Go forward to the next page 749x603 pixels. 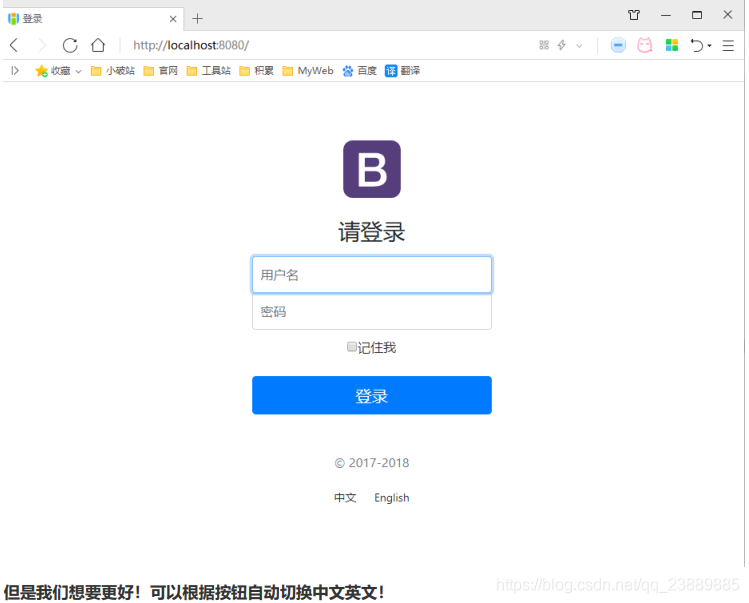coord(42,45)
